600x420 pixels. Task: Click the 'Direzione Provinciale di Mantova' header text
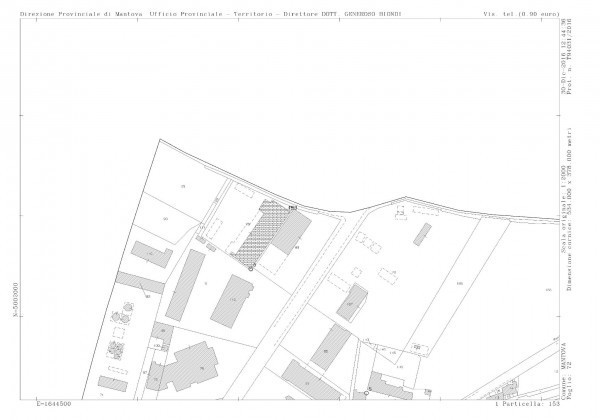point(82,14)
